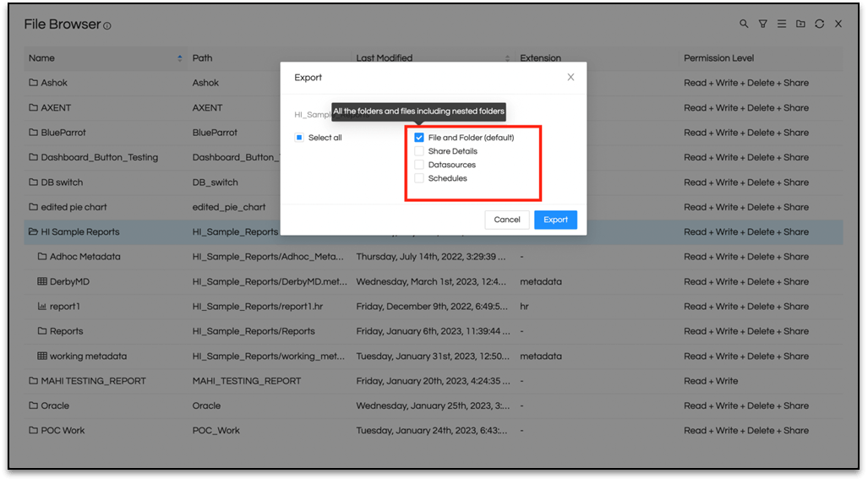Uncheck File and Folder (default) checkbox
868x479 pixels.
tap(419, 137)
